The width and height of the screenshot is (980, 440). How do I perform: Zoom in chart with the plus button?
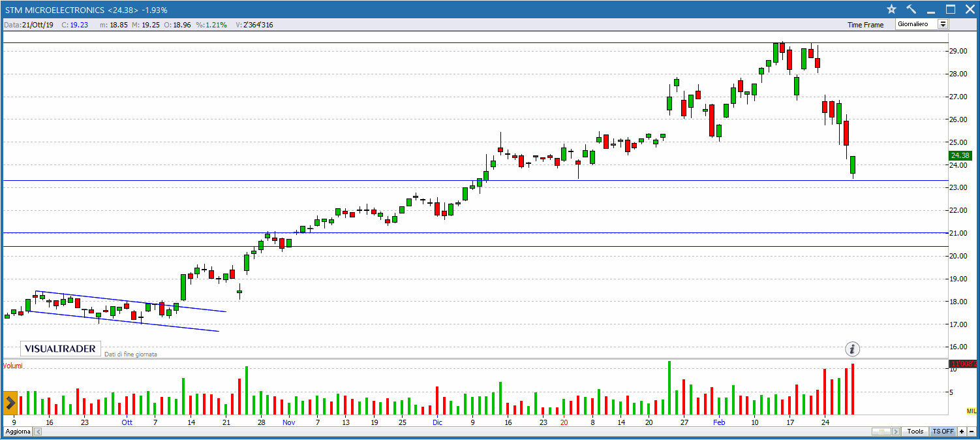point(961,432)
